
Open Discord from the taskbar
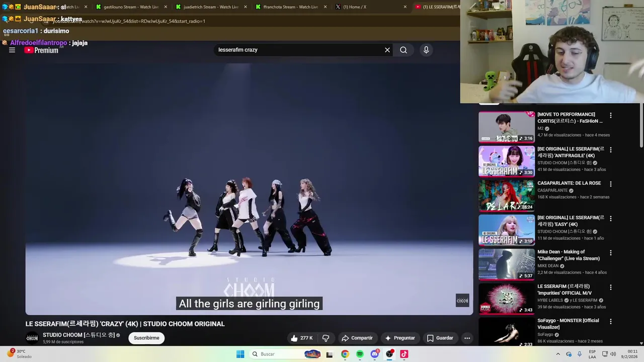[x=375, y=354]
